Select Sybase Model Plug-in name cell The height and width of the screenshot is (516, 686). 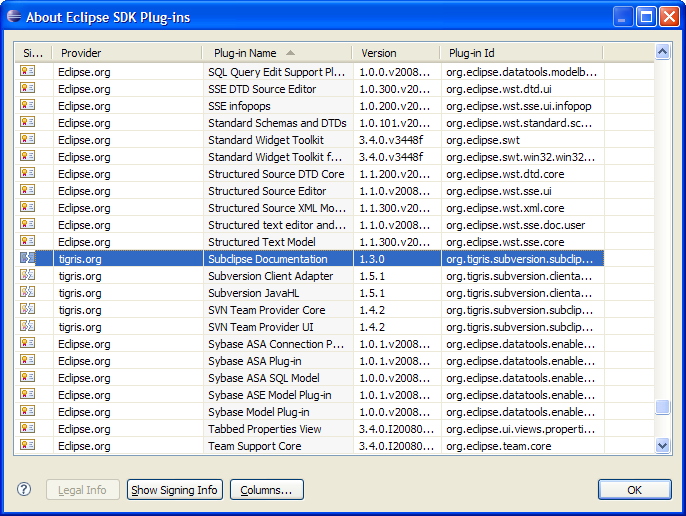tap(259, 412)
